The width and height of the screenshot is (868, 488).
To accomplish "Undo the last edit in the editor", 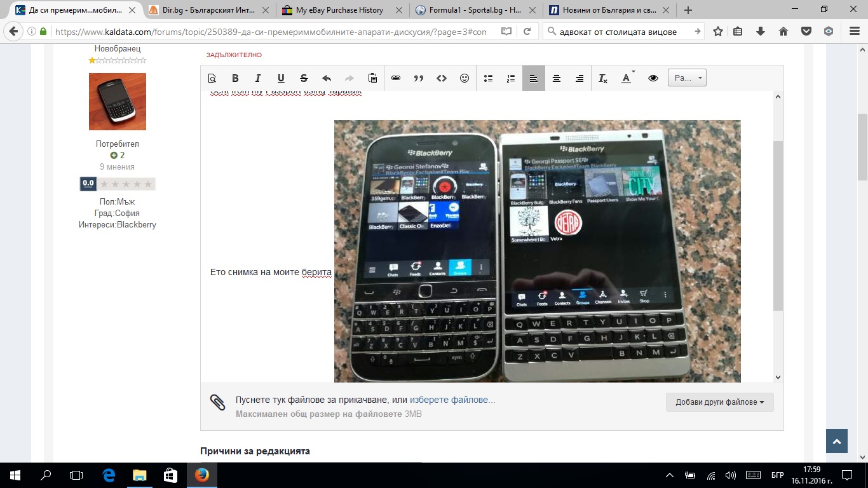I will 327,78.
